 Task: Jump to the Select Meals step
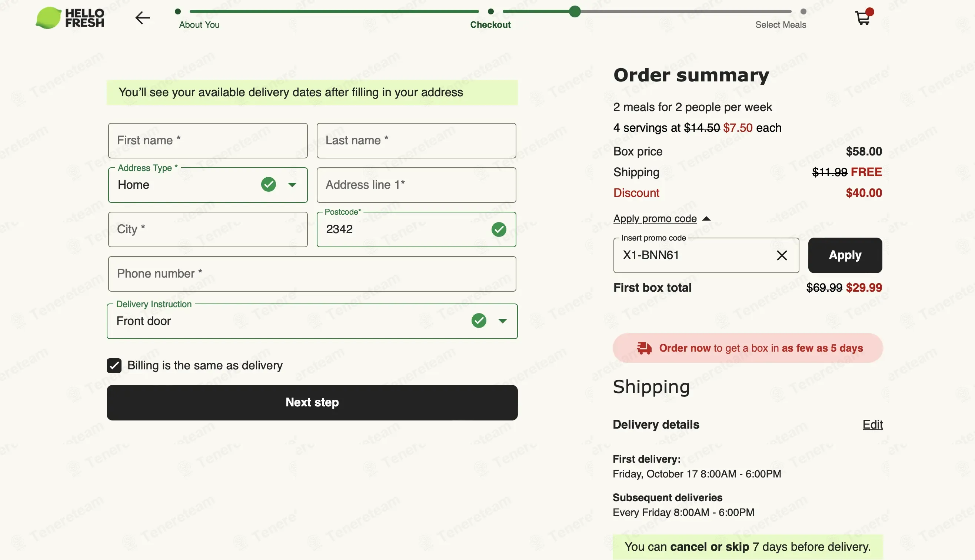coord(780,25)
